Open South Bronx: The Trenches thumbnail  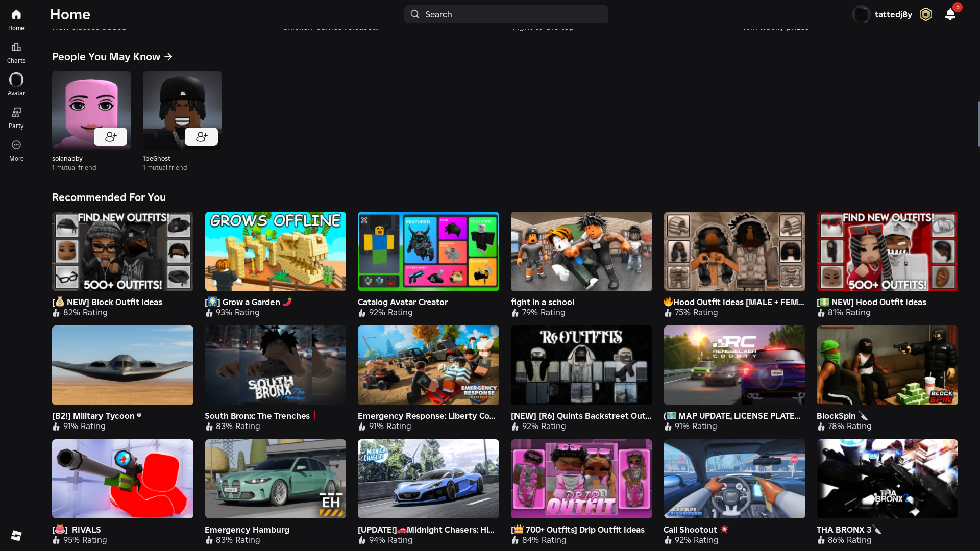point(276,365)
